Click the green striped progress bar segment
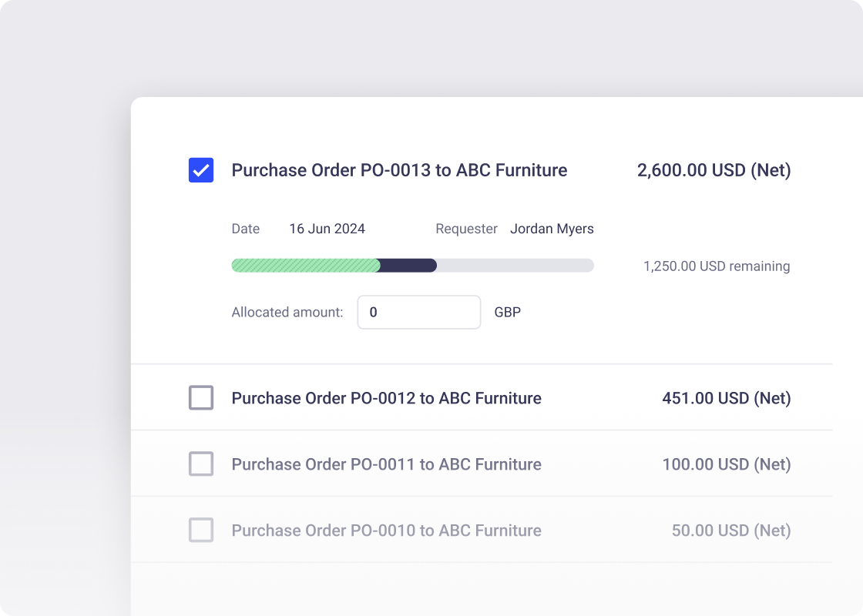The image size is (863, 616). coord(305,266)
